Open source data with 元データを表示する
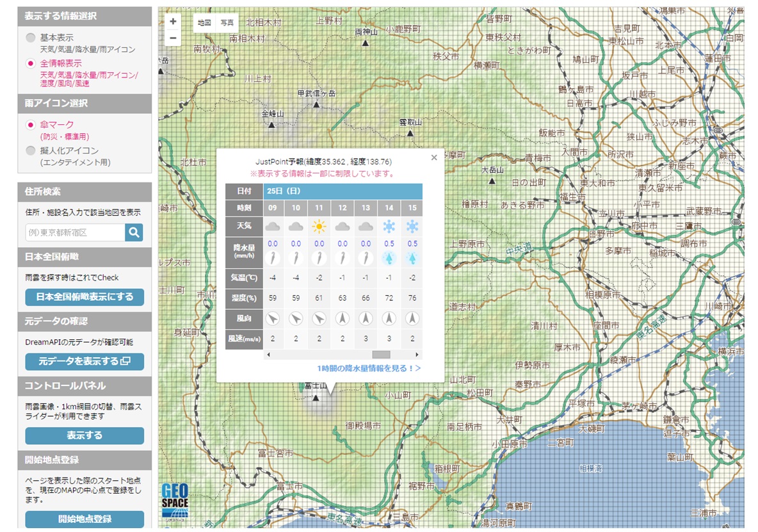This screenshot has width=758, height=532. pyautogui.click(x=85, y=361)
